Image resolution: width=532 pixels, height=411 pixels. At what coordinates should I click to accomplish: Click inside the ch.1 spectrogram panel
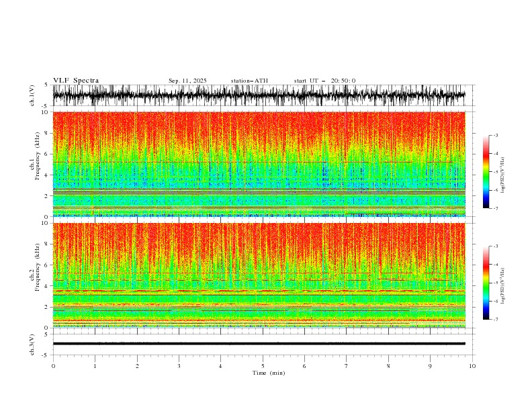coord(259,164)
